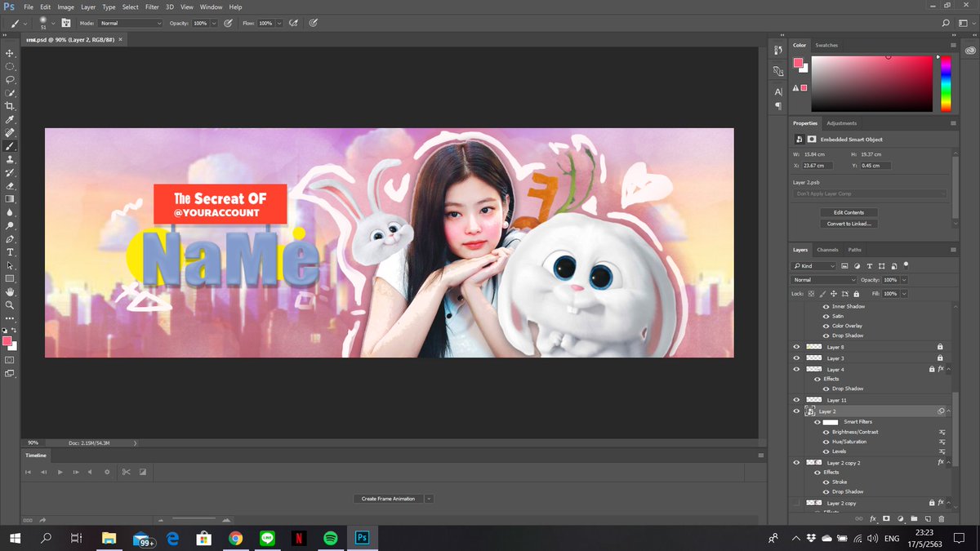Toggle Hue/Saturation smart filter visibility
The height and width of the screenshot is (551, 980).
(826, 442)
